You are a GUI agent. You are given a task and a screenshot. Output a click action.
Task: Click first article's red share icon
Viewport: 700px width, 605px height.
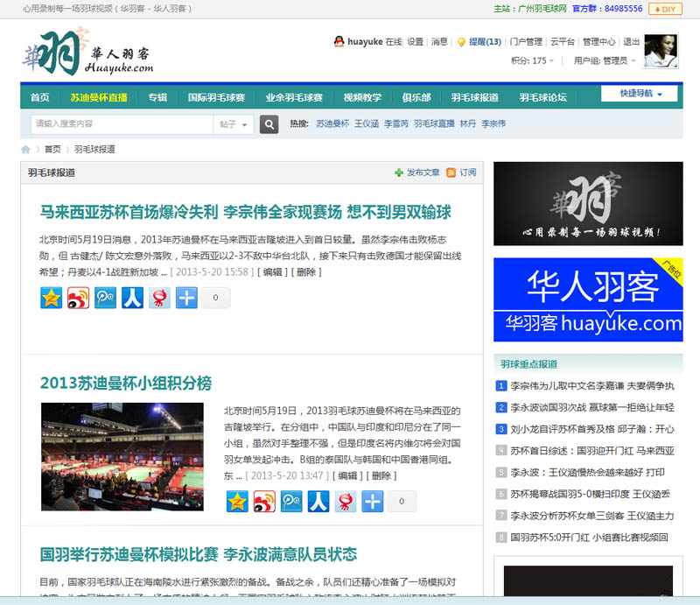tap(159, 298)
